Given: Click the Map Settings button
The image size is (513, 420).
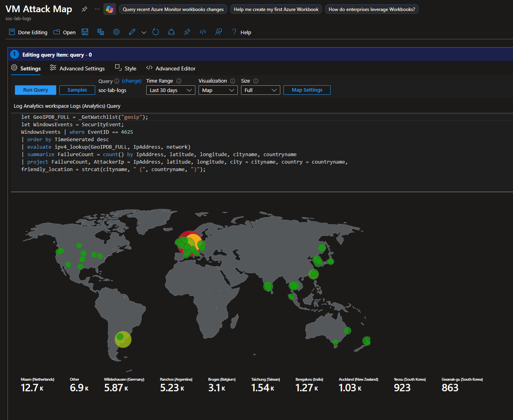Looking at the screenshot, I should tap(307, 90).
